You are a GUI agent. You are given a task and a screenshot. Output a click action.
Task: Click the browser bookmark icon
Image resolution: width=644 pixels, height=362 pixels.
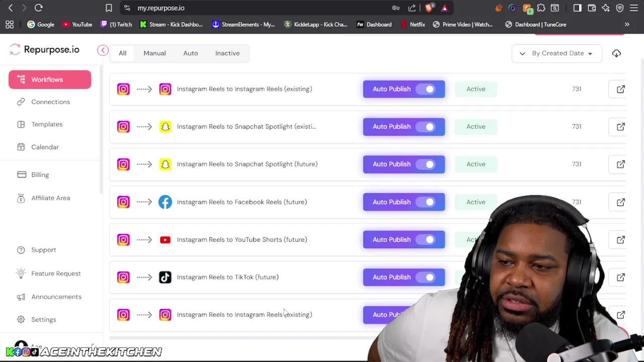[x=109, y=8]
